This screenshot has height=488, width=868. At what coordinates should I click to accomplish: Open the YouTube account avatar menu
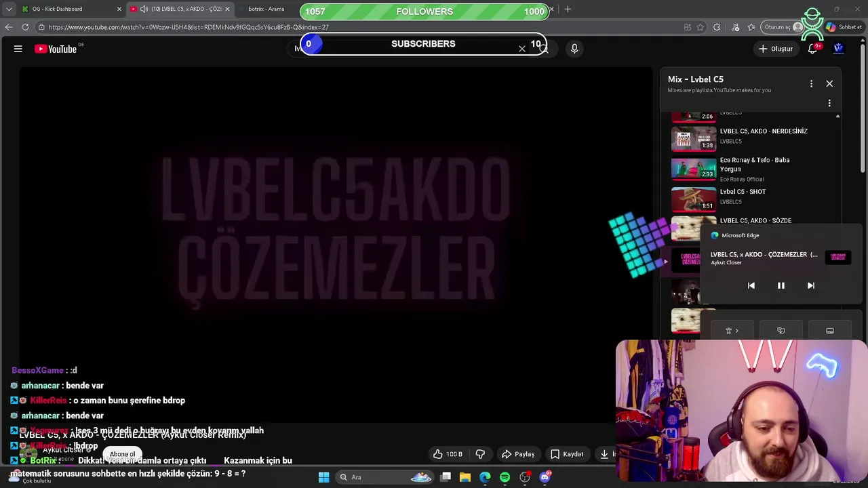[x=838, y=49]
